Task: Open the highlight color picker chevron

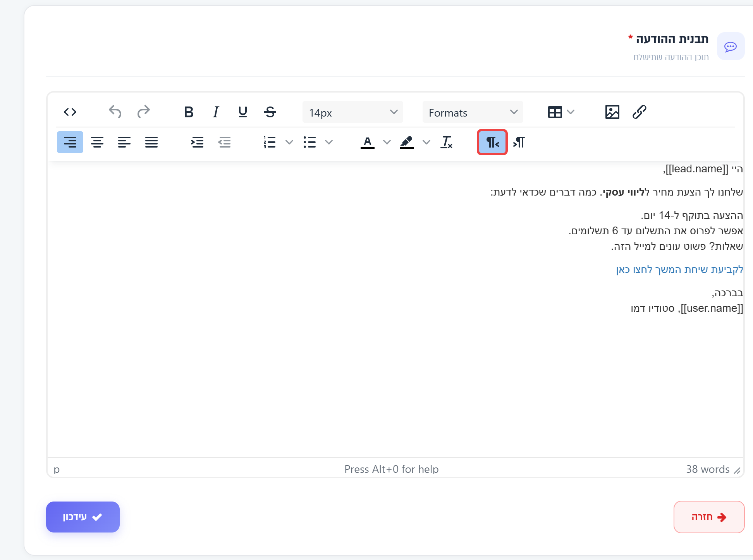Action: click(426, 143)
